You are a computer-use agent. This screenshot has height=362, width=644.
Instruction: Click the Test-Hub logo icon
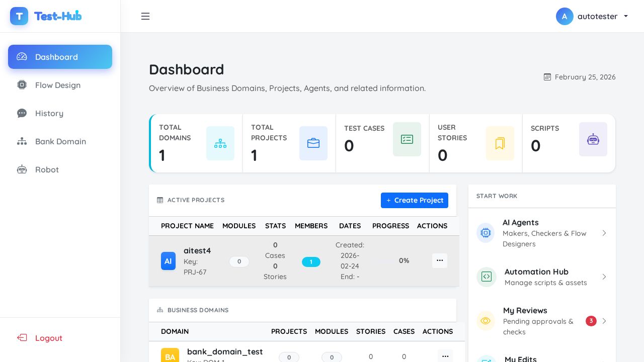[19, 16]
